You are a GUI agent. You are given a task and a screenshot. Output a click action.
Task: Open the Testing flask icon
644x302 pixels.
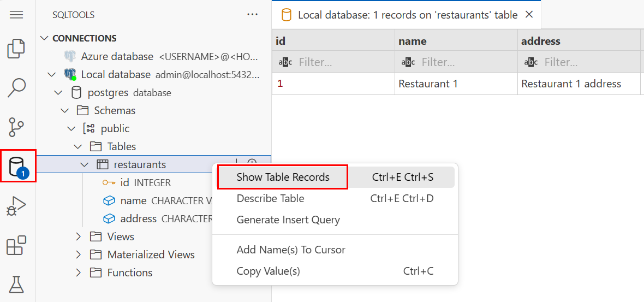(x=16, y=284)
